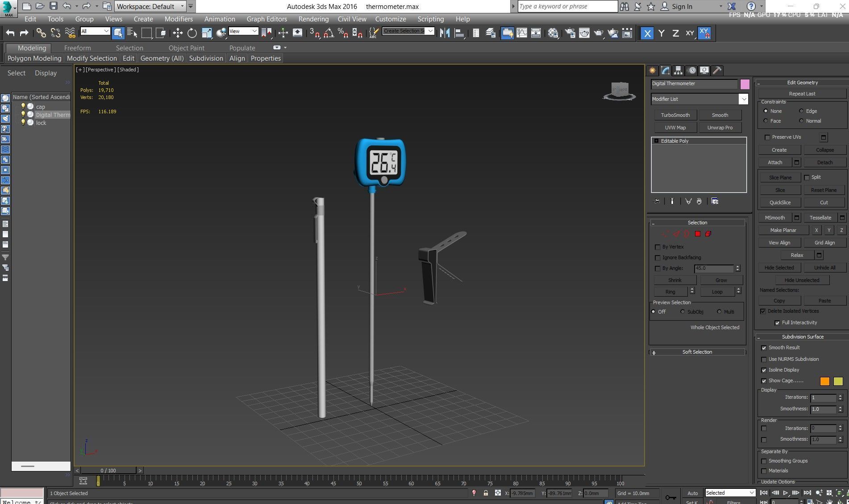Open the Material Editor icon
The width and height of the screenshot is (849, 504).
coord(553,33)
